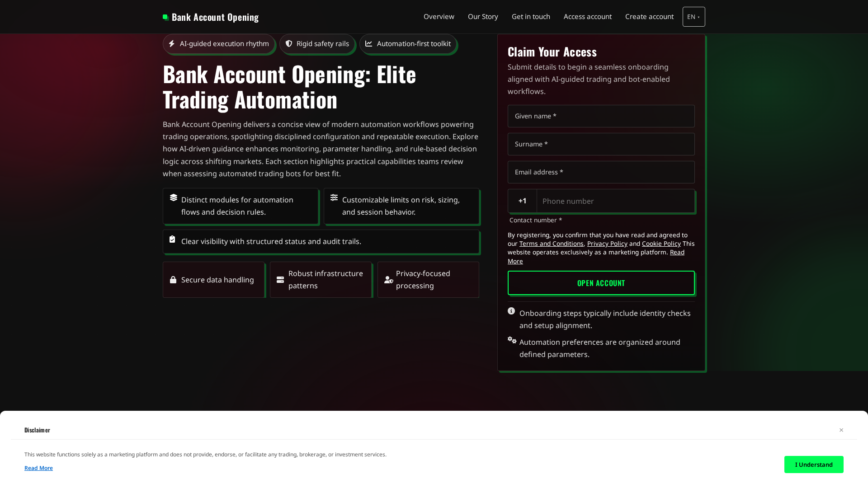
Task: Focus the Given name field
Action: click(x=601, y=116)
